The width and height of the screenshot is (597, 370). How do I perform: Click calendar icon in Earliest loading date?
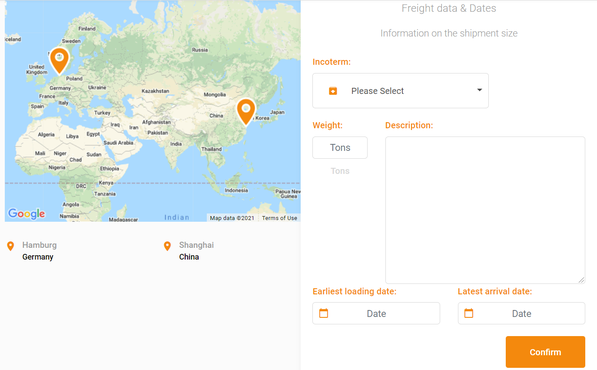pyautogui.click(x=323, y=313)
